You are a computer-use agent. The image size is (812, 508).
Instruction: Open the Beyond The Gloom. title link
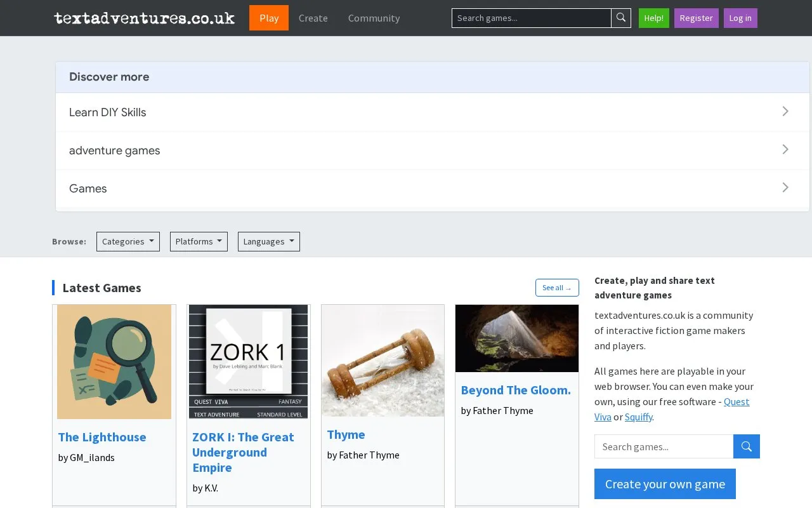516,390
